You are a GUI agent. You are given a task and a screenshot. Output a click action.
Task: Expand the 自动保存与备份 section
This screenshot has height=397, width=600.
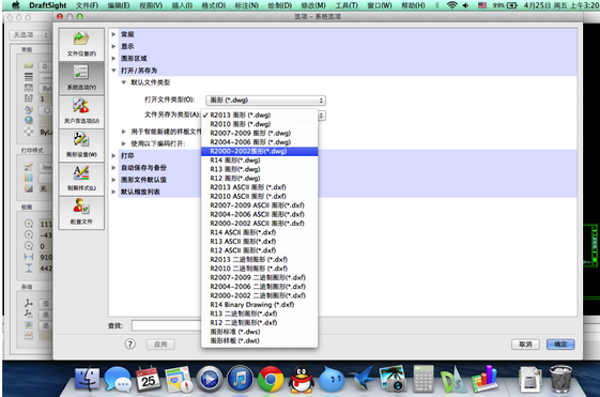[114, 168]
